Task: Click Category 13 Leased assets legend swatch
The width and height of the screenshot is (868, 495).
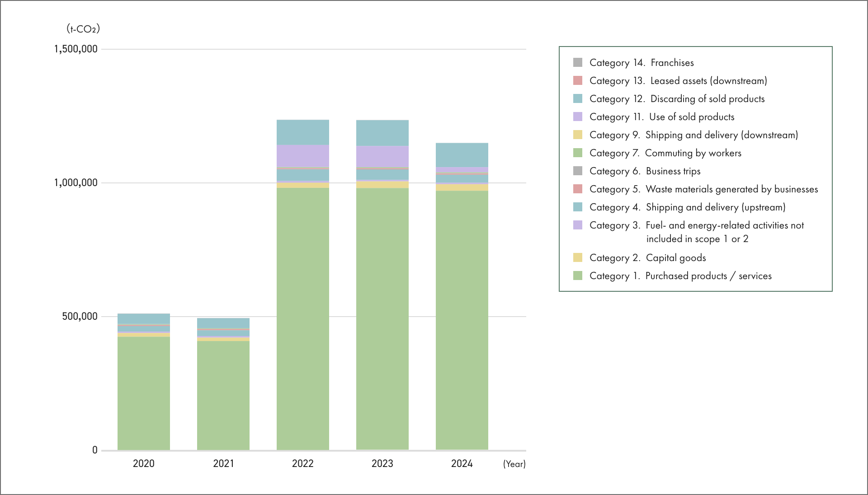Action: [577, 80]
